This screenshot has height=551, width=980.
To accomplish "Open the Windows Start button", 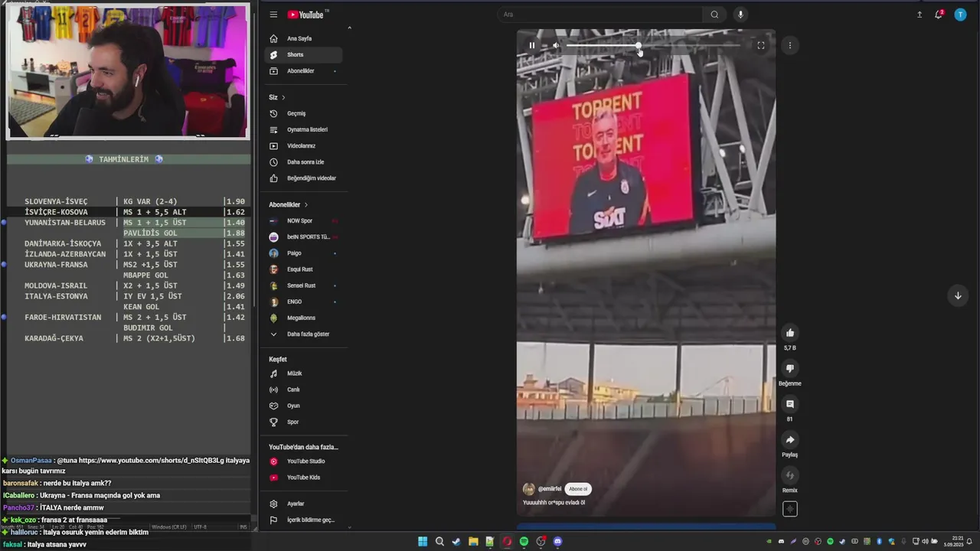I will 423,542.
